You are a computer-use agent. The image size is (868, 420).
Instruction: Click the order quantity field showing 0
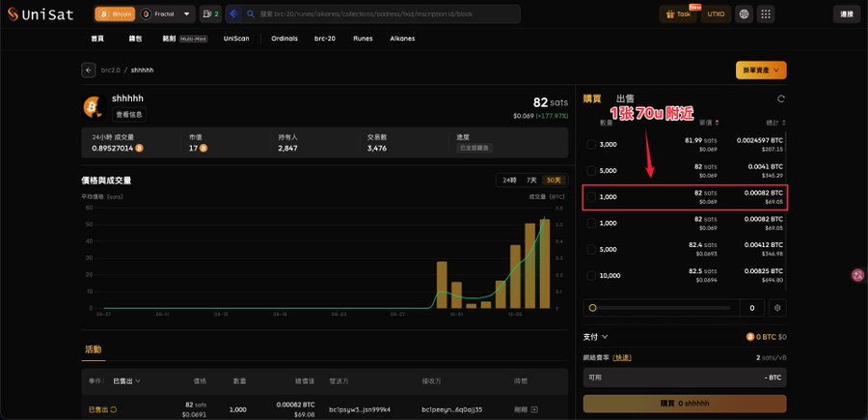751,308
